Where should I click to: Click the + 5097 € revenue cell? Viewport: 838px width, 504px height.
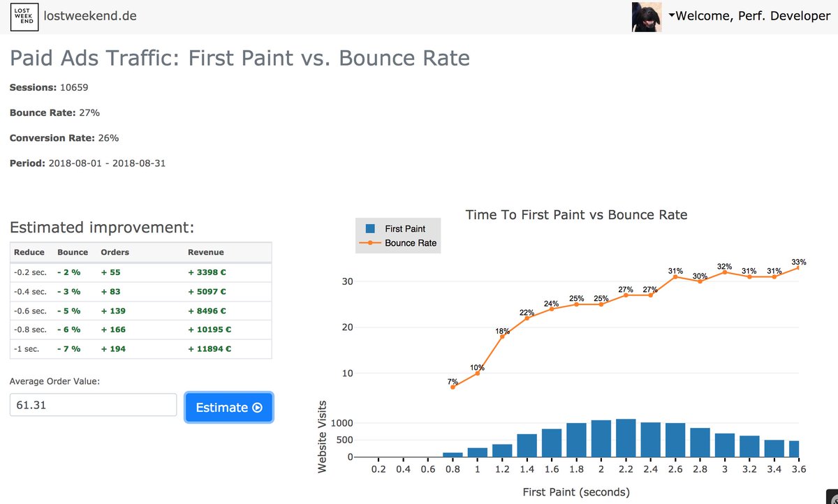[207, 291]
